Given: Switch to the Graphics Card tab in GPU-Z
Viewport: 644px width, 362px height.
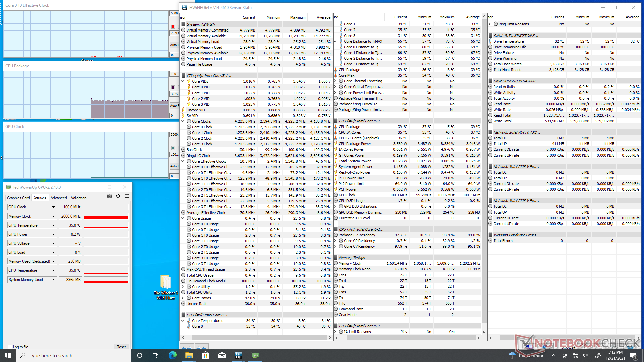Looking at the screenshot, I should pyautogui.click(x=18, y=198).
